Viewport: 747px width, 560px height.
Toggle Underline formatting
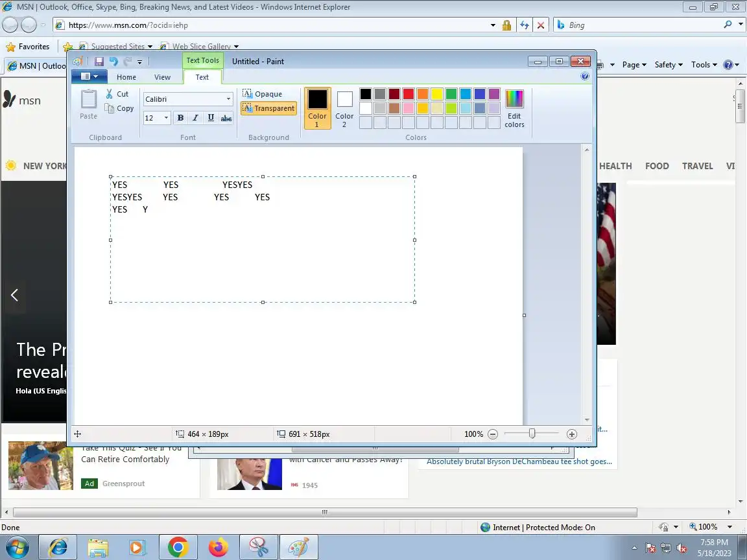211,117
